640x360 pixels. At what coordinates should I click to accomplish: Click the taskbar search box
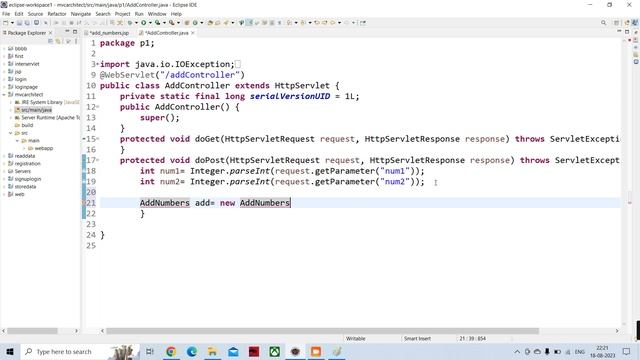[x=80, y=351]
